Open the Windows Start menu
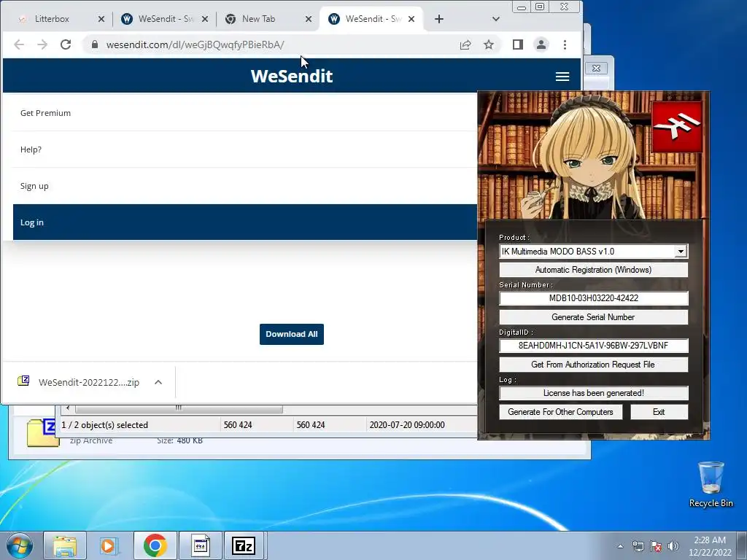 click(x=19, y=545)
